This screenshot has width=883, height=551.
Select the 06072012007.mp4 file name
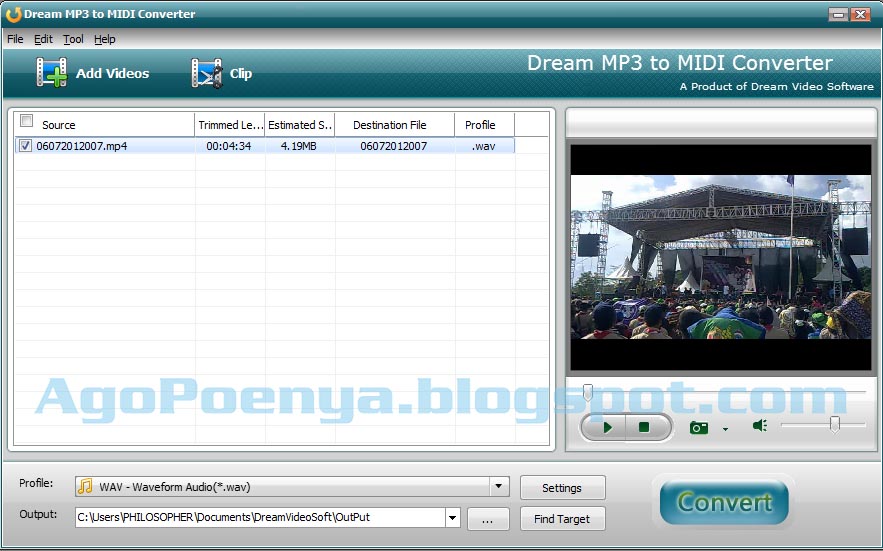[x=82, y=146]
